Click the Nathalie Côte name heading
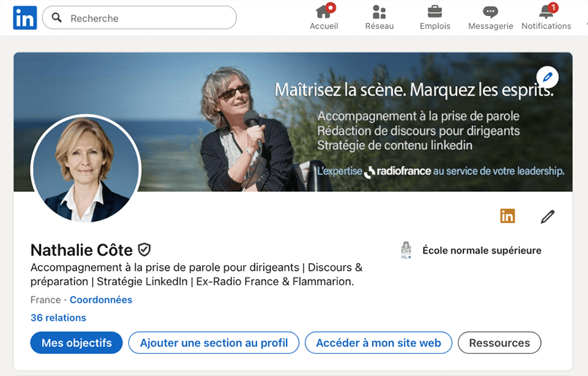 81,250
